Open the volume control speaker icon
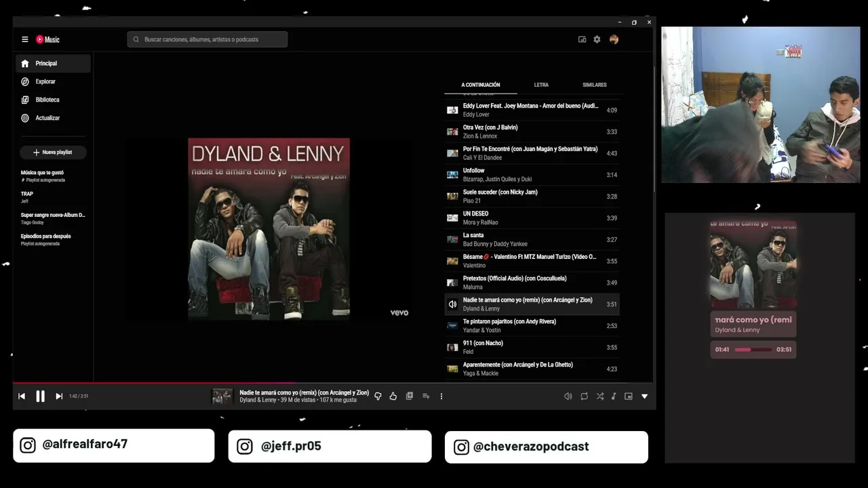The width and height of the screenshot is (868, 488). pyautogui.click(x=568, y=396)
